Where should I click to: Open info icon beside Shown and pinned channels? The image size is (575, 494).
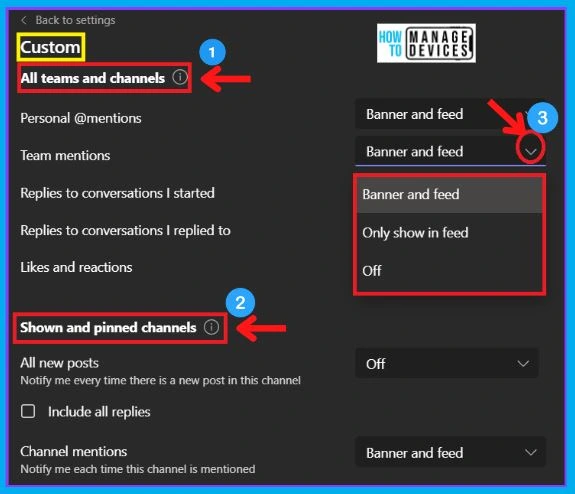pyautogui.click(x=212, y=327)
